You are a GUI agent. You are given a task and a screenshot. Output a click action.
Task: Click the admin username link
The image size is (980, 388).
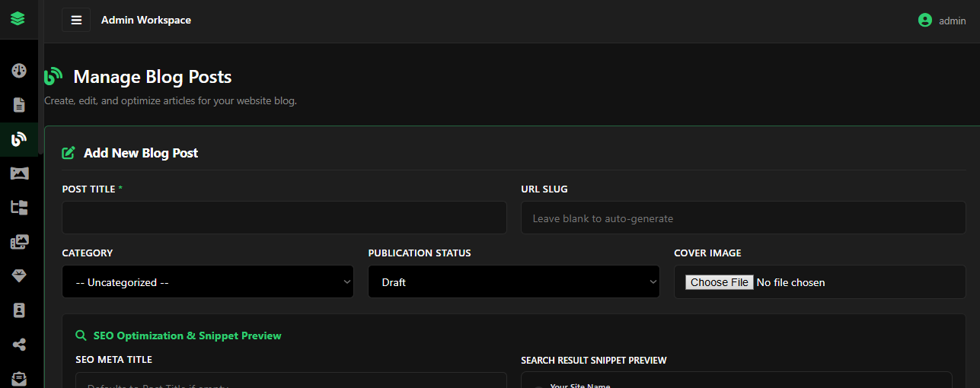pos(953,21)
